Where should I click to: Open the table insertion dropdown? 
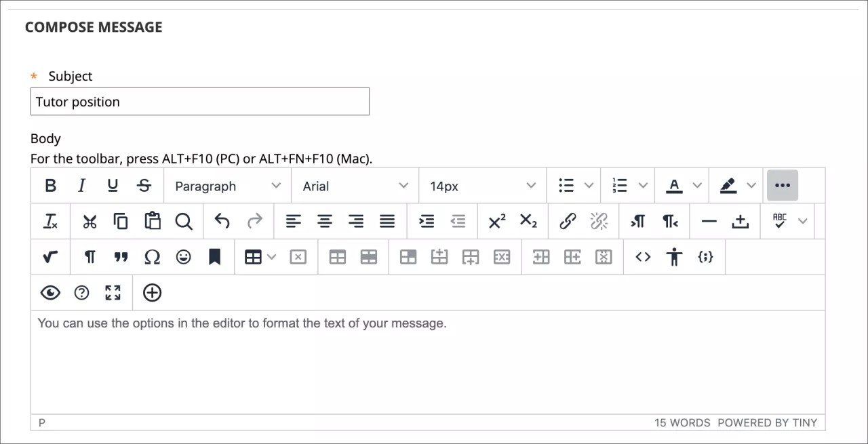pos(259,257)
